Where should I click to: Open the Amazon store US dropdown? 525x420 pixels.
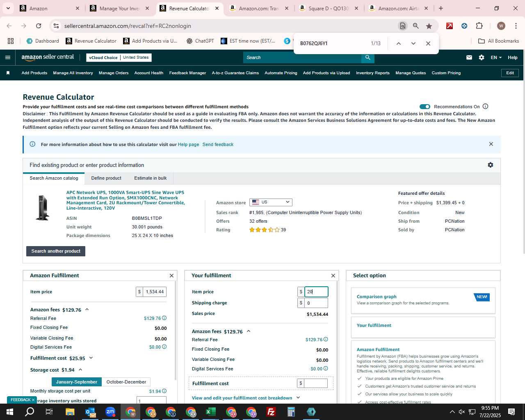click(x=271, y=202)
